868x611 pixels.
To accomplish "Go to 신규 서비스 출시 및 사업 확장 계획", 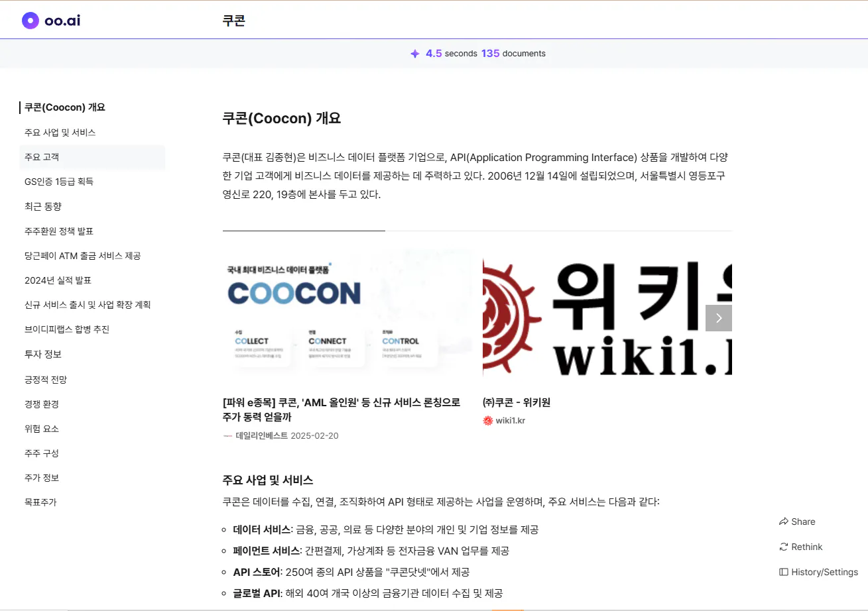I will point(88,305).
